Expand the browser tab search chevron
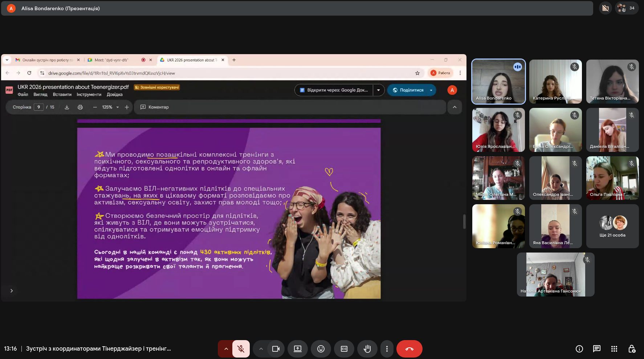This screenshot has height=359, width=644. [7, 60]
